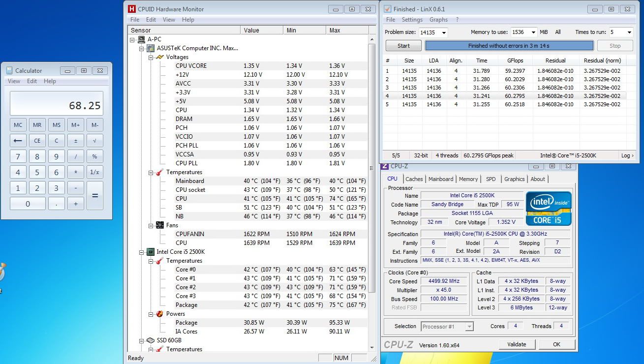
Task: Click the CPUID Hardware Monitor title icon
Action: point(132,9)
